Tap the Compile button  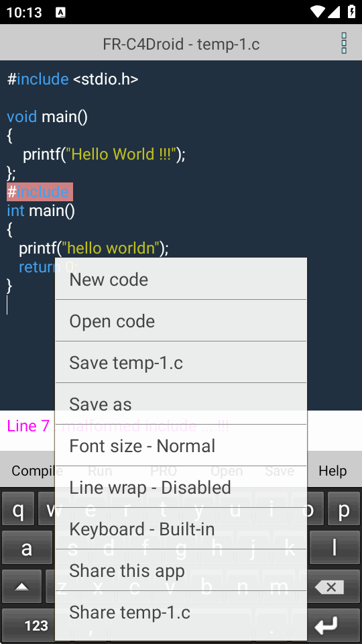click(x=33, y=471)
